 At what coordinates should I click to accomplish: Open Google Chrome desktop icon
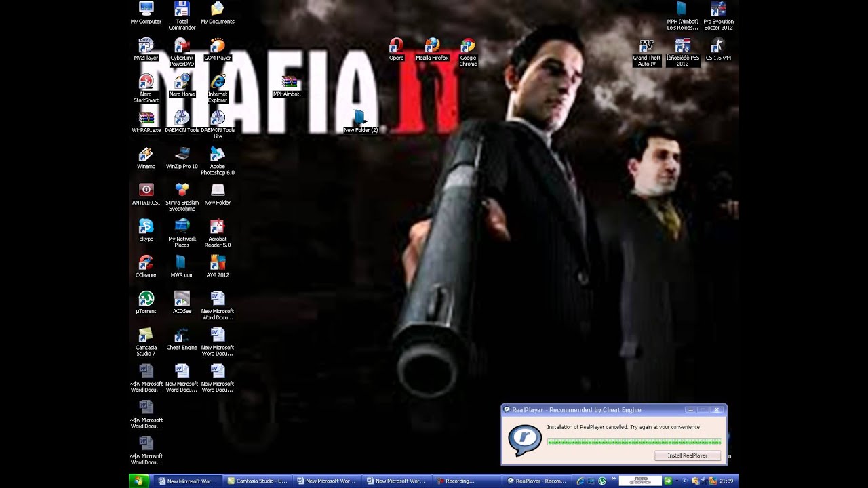468,52
